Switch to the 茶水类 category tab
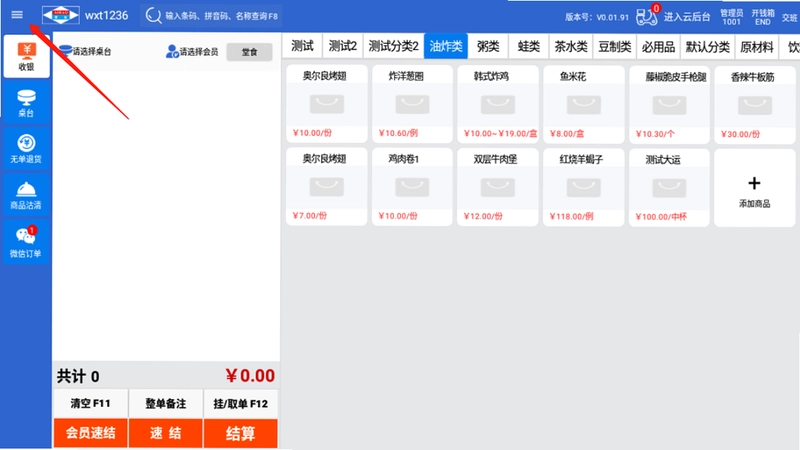The height and width of the screenshot is (450, 800). point(571,46)
